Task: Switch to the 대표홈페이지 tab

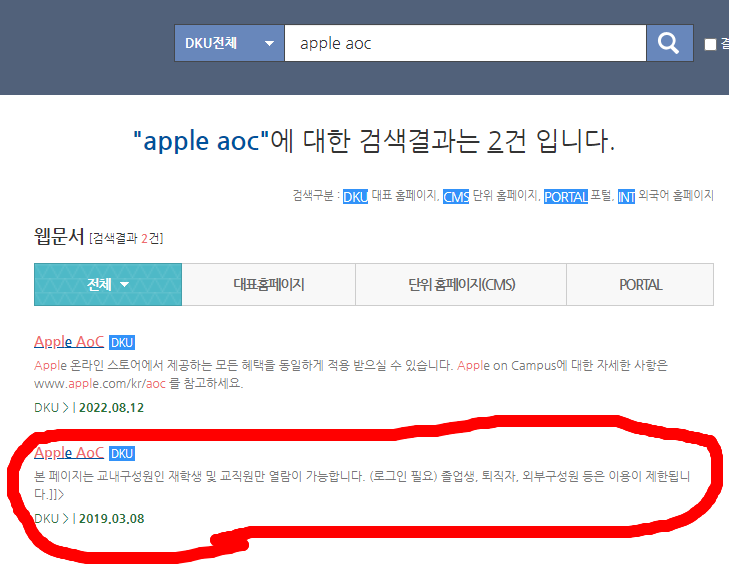Action: (269, 285)
